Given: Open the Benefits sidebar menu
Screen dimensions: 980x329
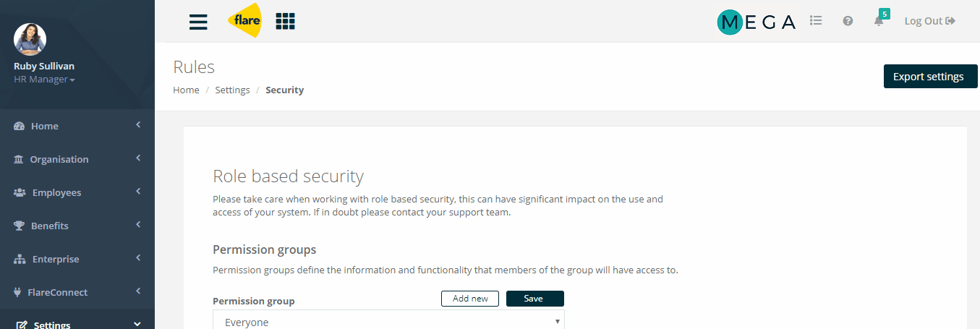Looking at the screenshot, I should (77, 226).
